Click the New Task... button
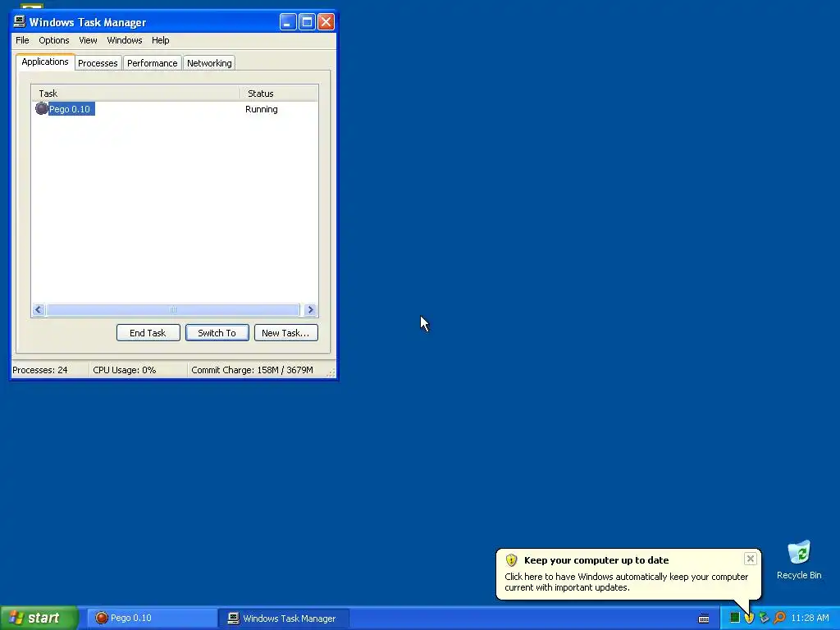Image resolution: width=840 pixels, height=630 pixels. click(285, 333)
